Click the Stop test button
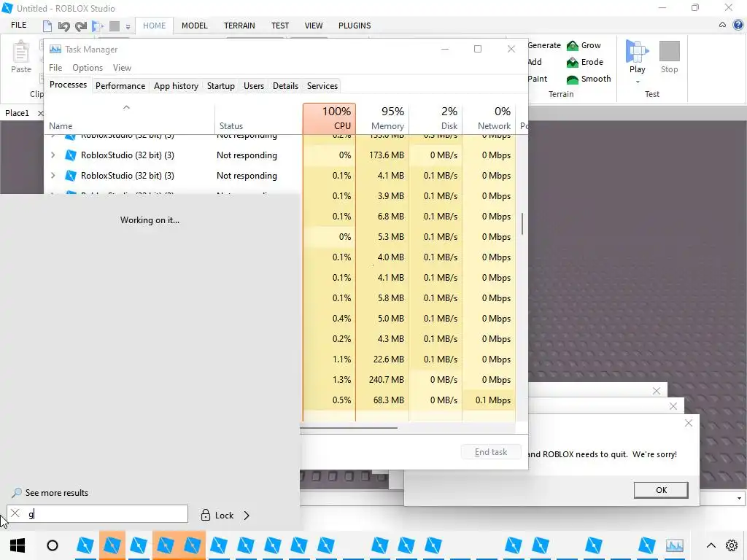The height and width of the screenshot is (560, 747). click(670, 57)
